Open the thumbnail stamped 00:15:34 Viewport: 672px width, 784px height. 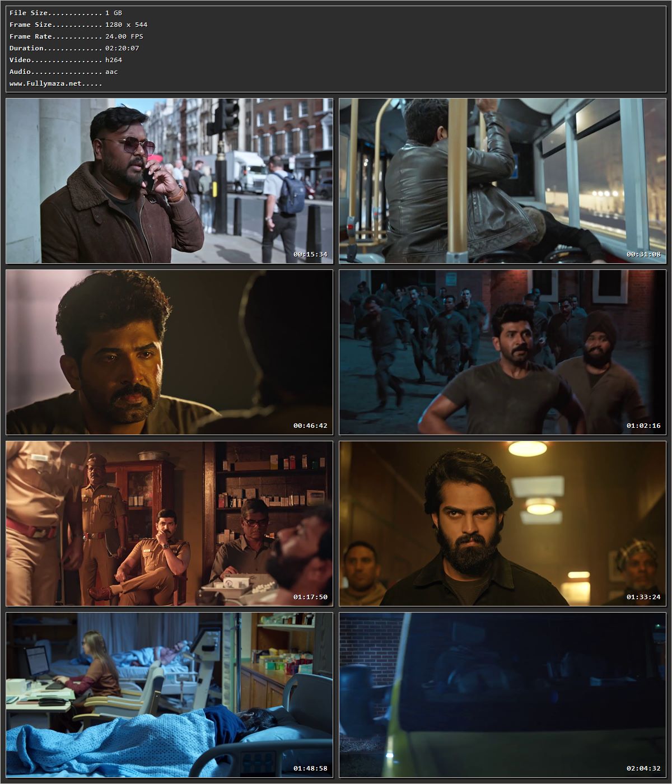coord(169,181)
